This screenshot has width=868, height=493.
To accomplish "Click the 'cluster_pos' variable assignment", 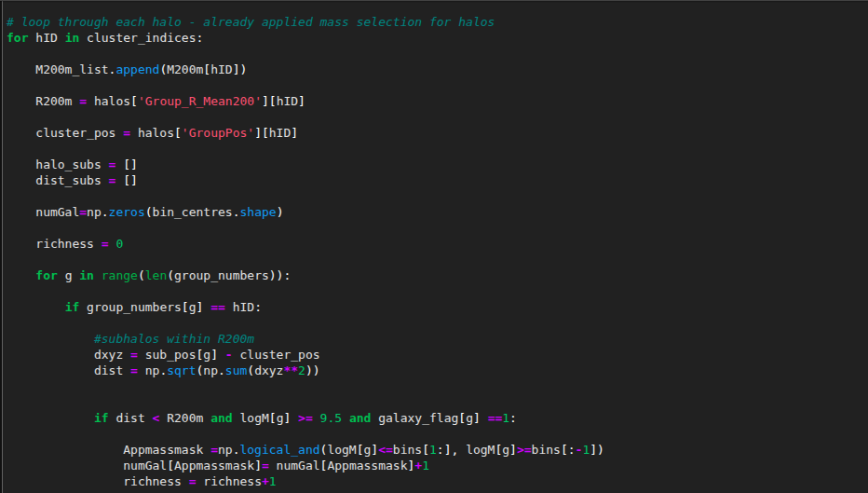I will (75, 133).
